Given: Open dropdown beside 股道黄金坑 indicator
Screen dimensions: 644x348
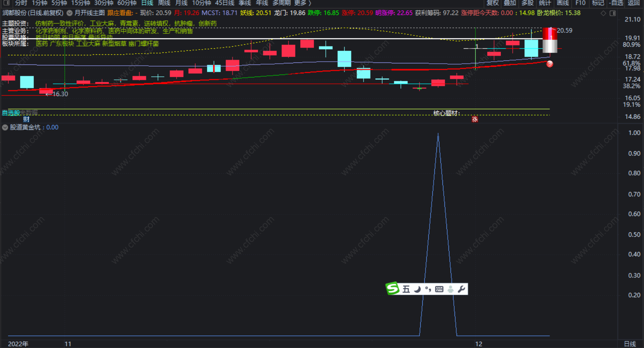Looking at the screenshot, I should 5,127.
